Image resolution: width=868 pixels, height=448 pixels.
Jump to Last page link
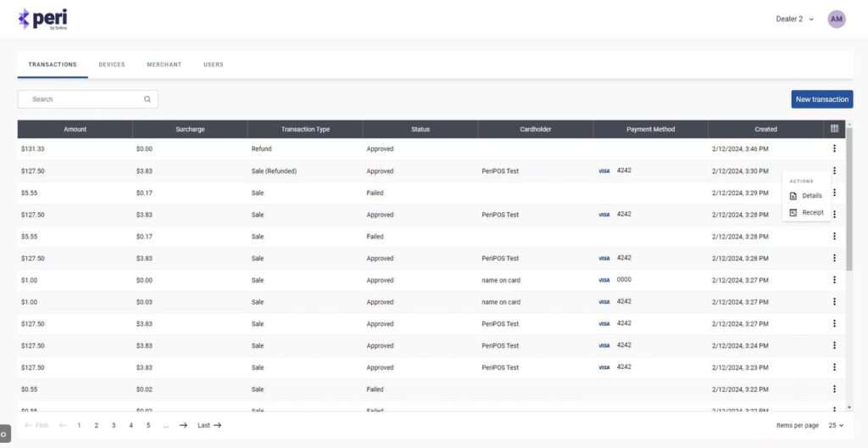click(x=209, y=425)
